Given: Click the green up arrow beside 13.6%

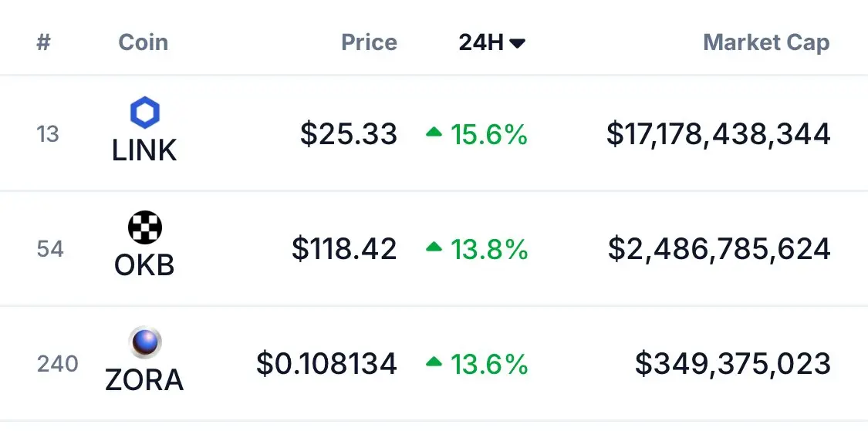Looking at the screenshot, I should pyautogui.click(x=434, y=362).
